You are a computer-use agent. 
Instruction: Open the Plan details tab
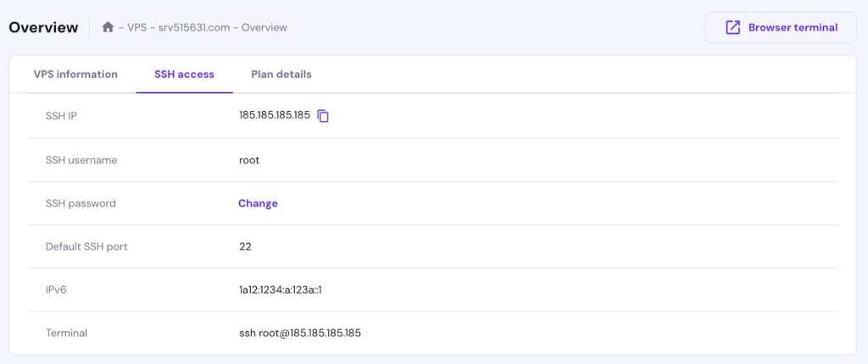[281, 74]
